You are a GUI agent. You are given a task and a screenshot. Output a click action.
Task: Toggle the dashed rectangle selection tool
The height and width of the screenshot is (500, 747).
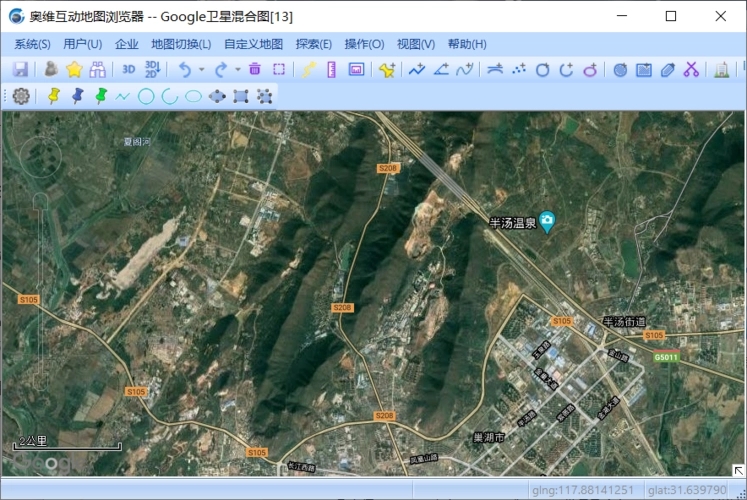tap(279, 70)
